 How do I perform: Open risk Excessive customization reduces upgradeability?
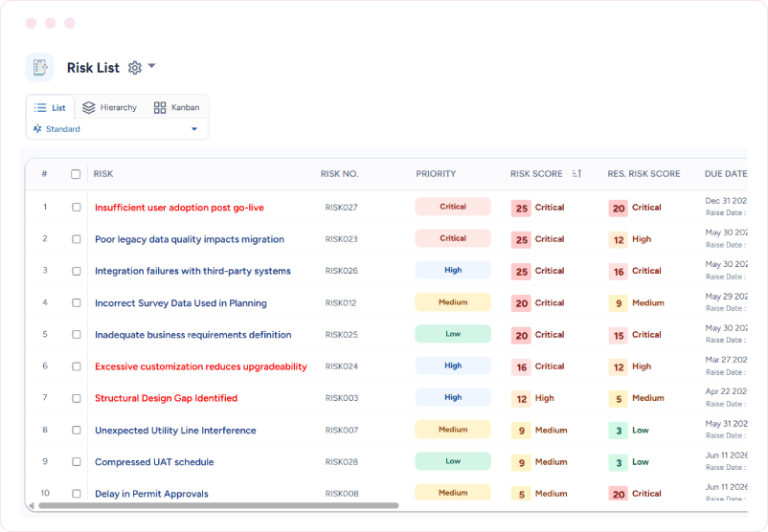coord(201,366)
